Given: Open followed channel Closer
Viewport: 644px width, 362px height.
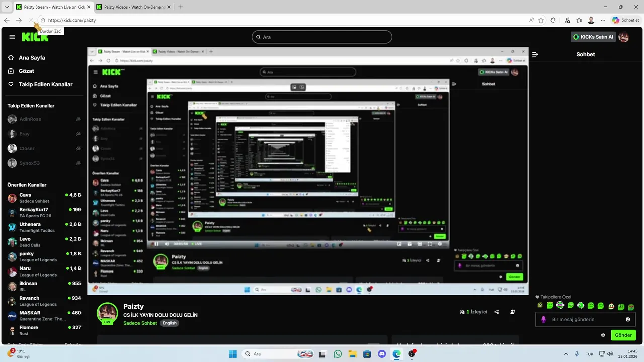Looking at the screenshot, I should (x=44, y=148).
